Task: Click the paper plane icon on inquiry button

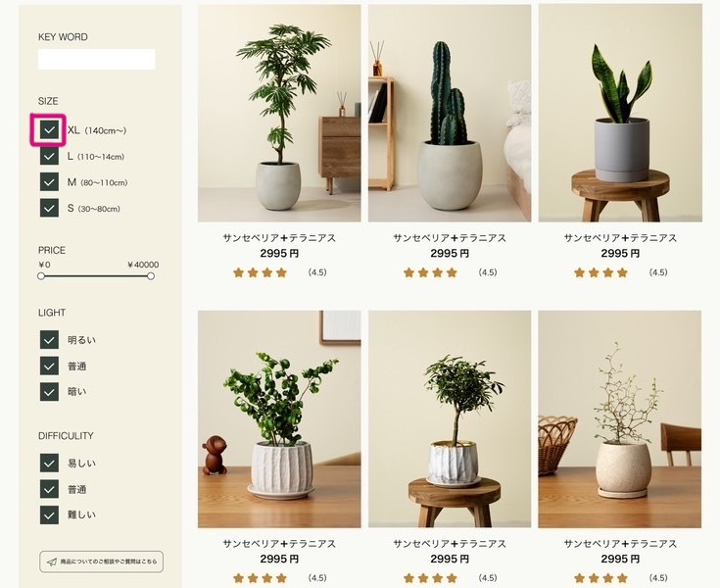Action: pyautogui.click(x=52, y=562)
